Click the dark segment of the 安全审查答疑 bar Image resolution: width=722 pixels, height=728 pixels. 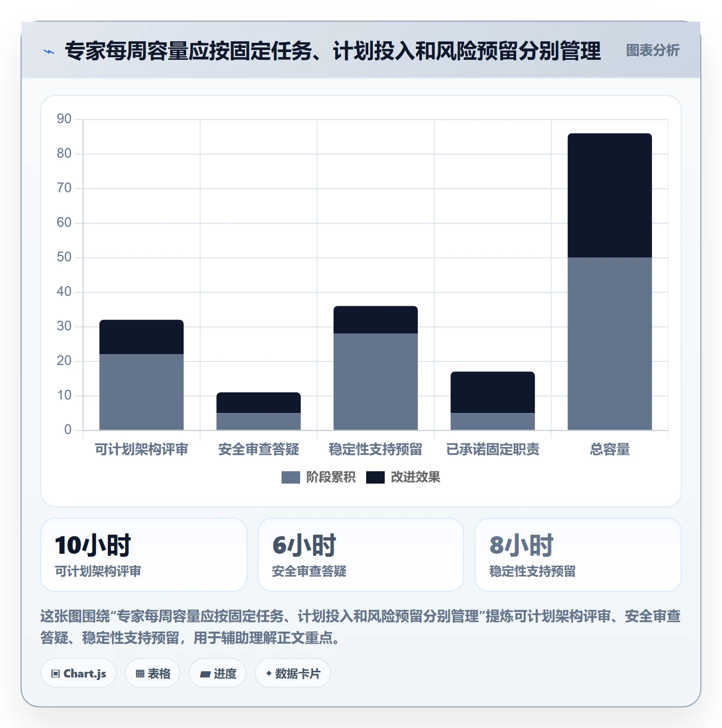[x=258, y=403]
